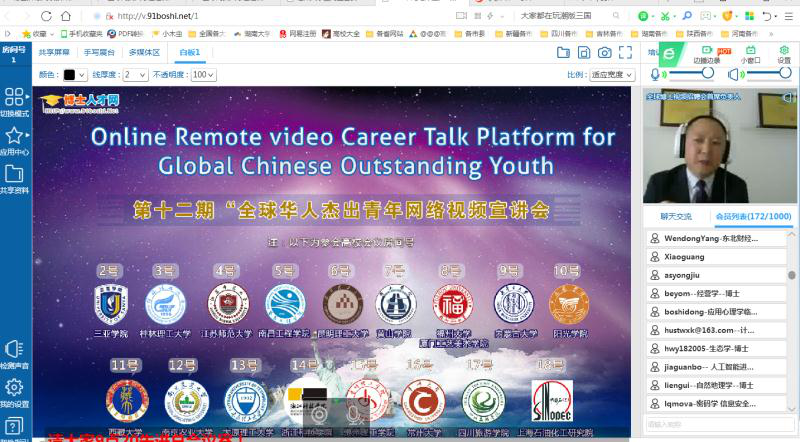Open the application center (应用中心) star icon
This screenshot has width=800, height=442.
coord(14,136)
